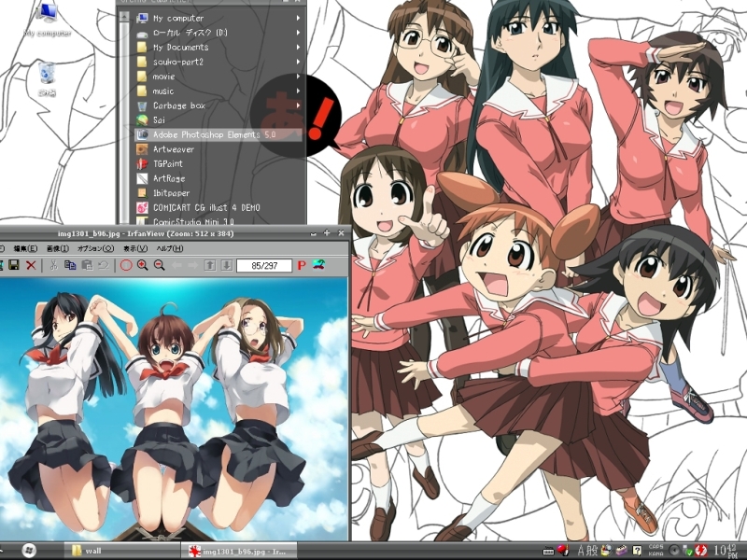Launch TGPaint from the launcher list
Image resolution: width=747 pixels, height=560 pixels.
[x=218, y=164]
